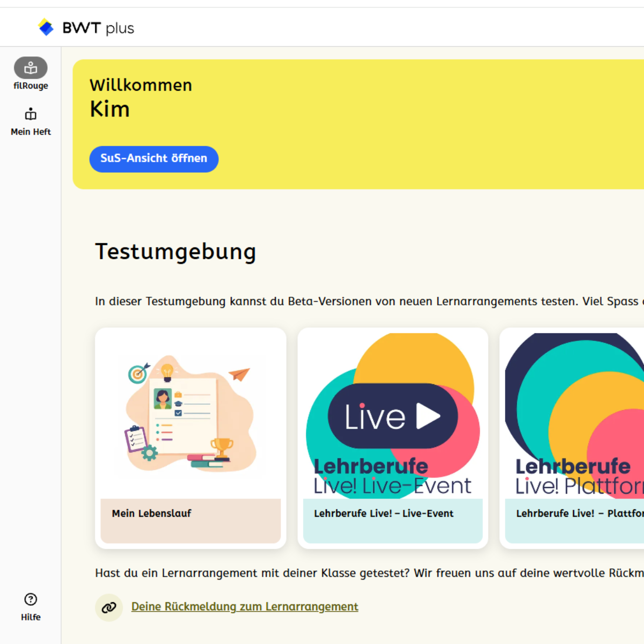Click the Mein Lebenslauf card title

[x=152, y=514]
